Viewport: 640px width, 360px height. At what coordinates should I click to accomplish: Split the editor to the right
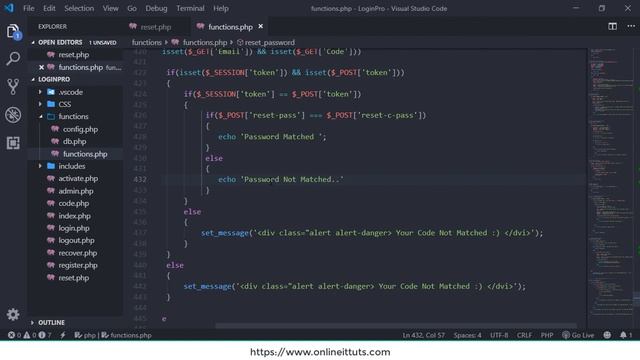612,27
